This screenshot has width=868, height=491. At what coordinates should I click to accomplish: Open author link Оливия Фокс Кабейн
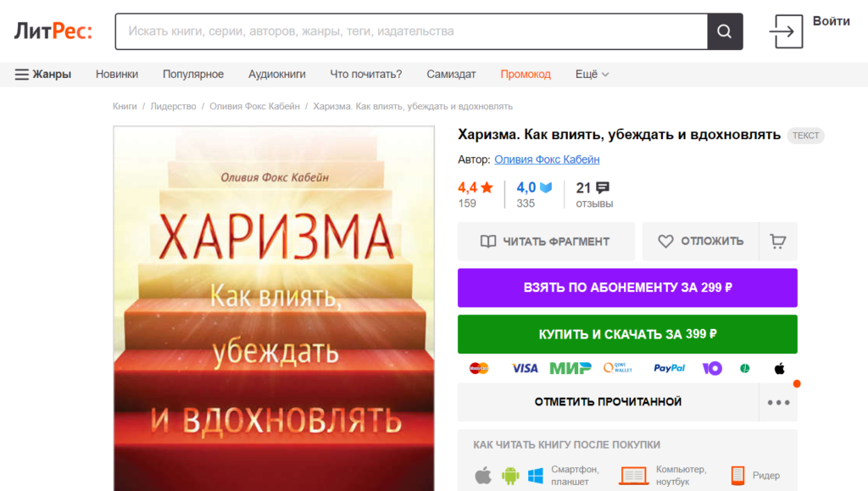pyautogui.click(x=547, y=159)
